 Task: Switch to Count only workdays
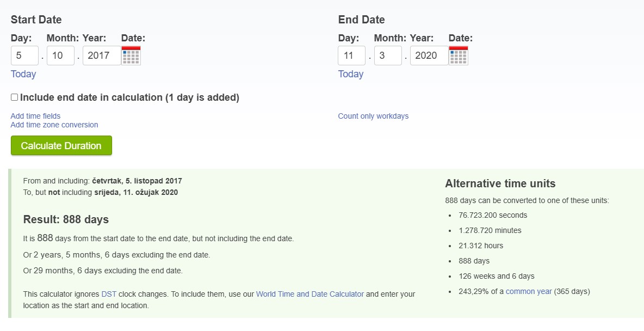point(373,116)
